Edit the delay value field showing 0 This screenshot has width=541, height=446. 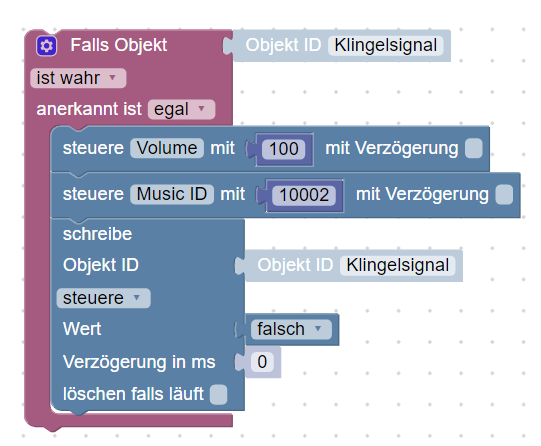tap(262, 362)
